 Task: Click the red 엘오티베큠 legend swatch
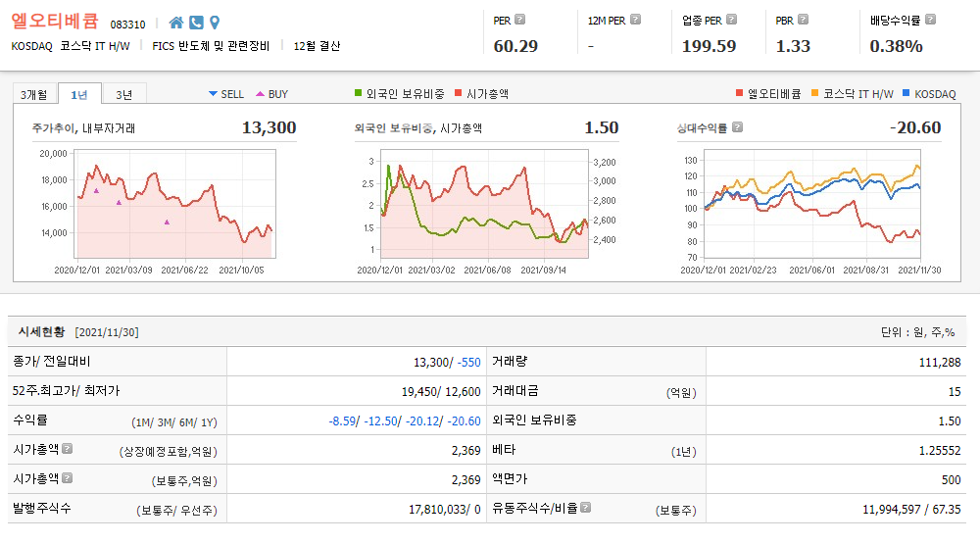pyautogui.click(x=739, y=93)
